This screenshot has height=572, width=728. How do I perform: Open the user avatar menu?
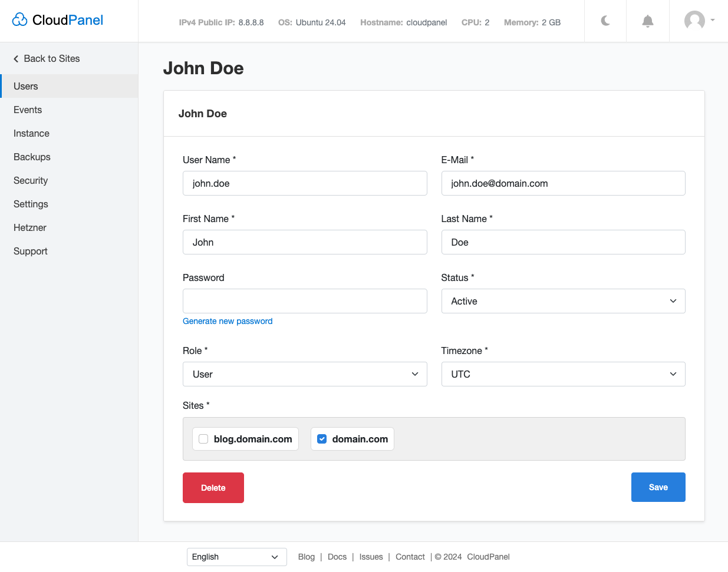[699, 21]
